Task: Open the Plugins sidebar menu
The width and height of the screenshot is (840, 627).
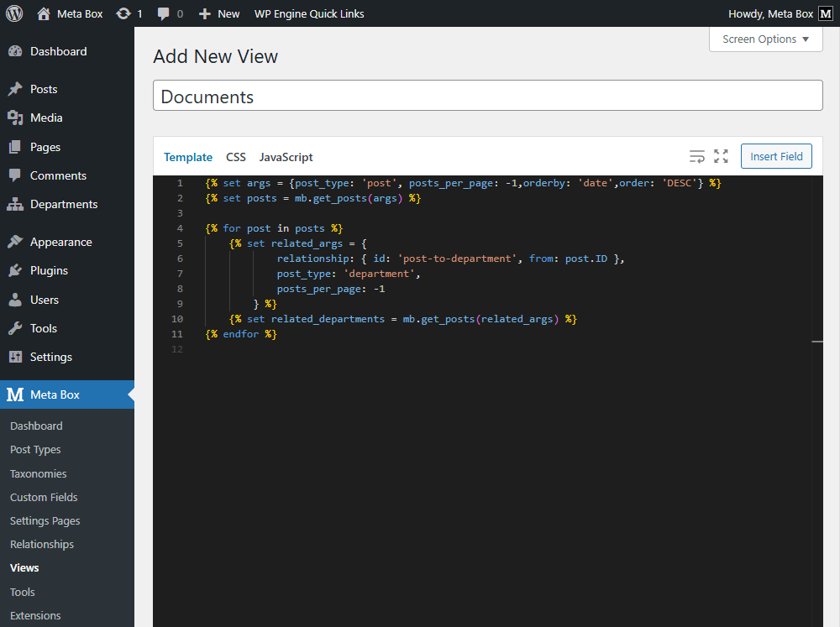Action: point(49,270)
